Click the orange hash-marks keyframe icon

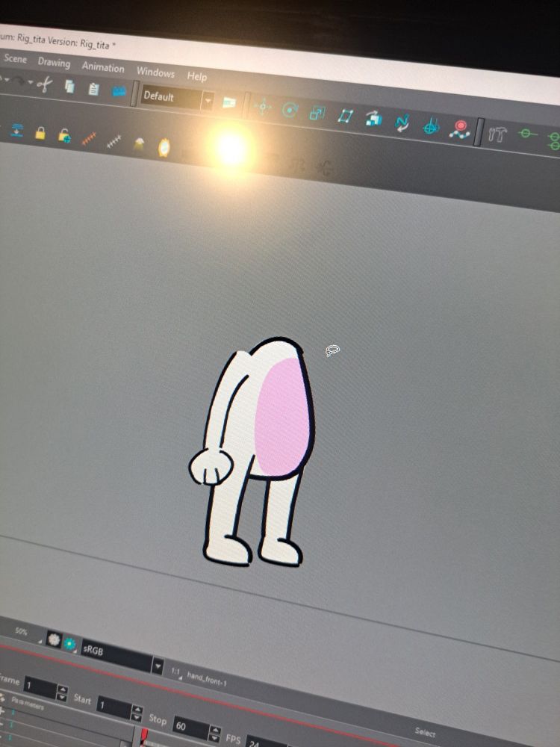pos(89,139)
